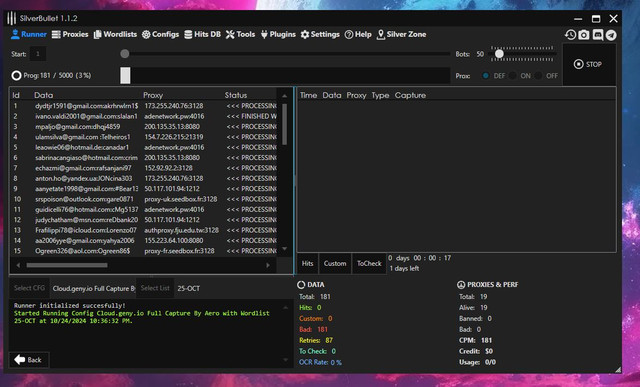Click the Back button
The image size is (640, 387).
[x=29, y=360]
